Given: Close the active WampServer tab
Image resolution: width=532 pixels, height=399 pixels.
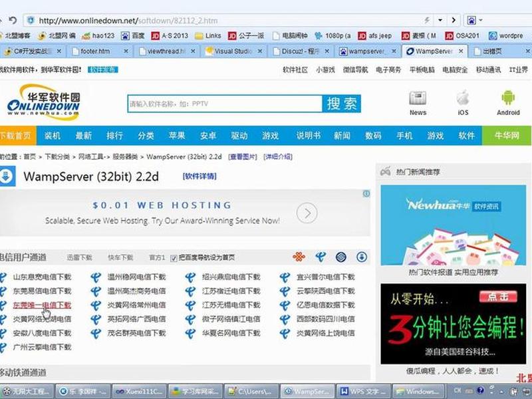Looking at the screenshot, I should click(x=461, y=51).
